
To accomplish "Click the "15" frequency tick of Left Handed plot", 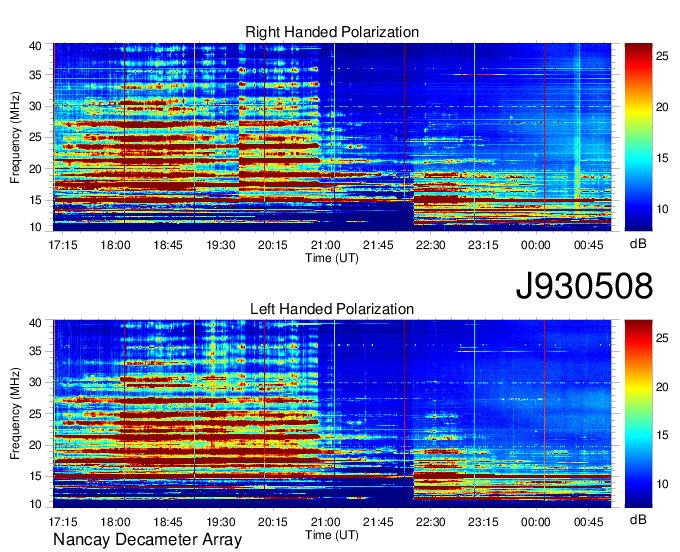I will (35, 477).
